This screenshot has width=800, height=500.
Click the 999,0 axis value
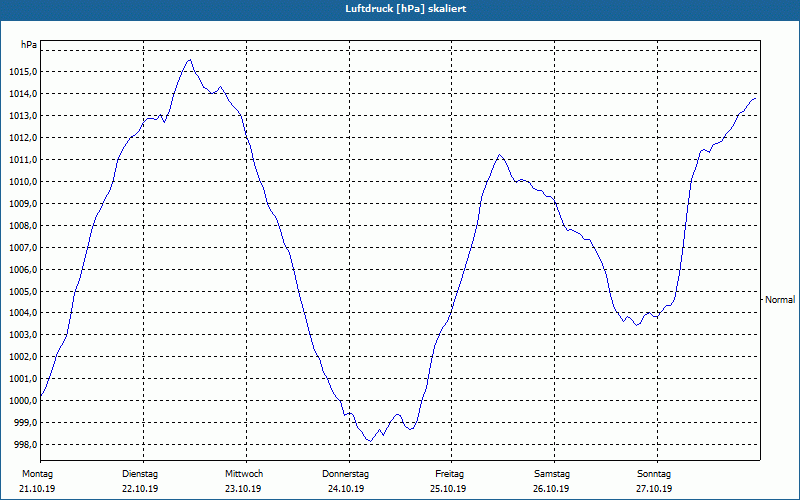click(x=24, y=422)
